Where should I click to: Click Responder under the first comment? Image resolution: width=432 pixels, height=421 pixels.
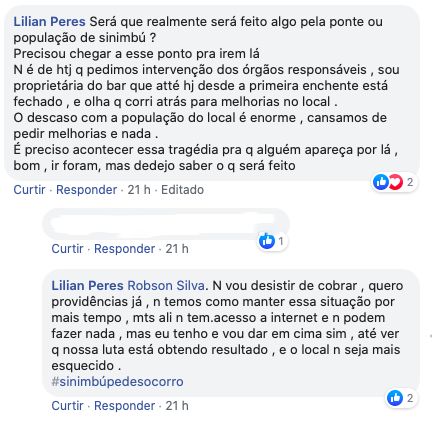point(86,190)
